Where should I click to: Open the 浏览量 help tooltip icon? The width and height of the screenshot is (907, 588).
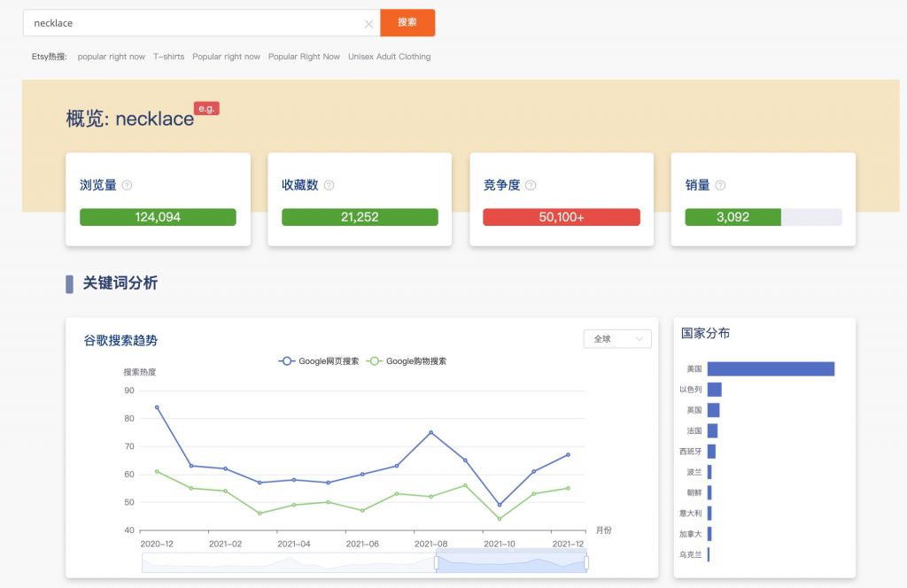127,185
